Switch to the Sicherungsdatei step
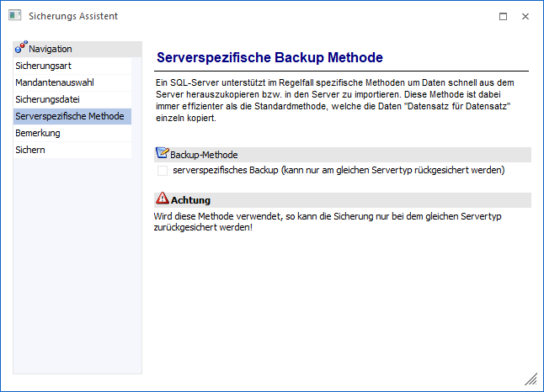The image size is (544, 392). point(48,99)
